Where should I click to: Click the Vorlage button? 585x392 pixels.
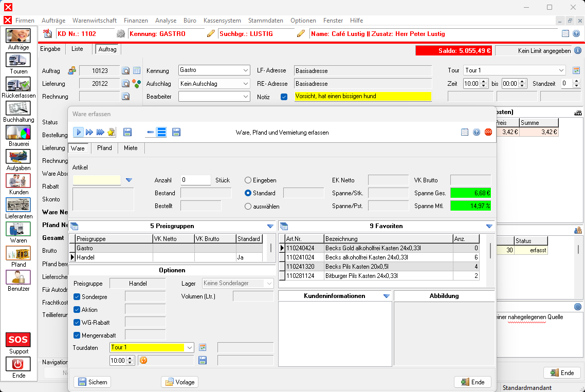(x=180, y=382)
